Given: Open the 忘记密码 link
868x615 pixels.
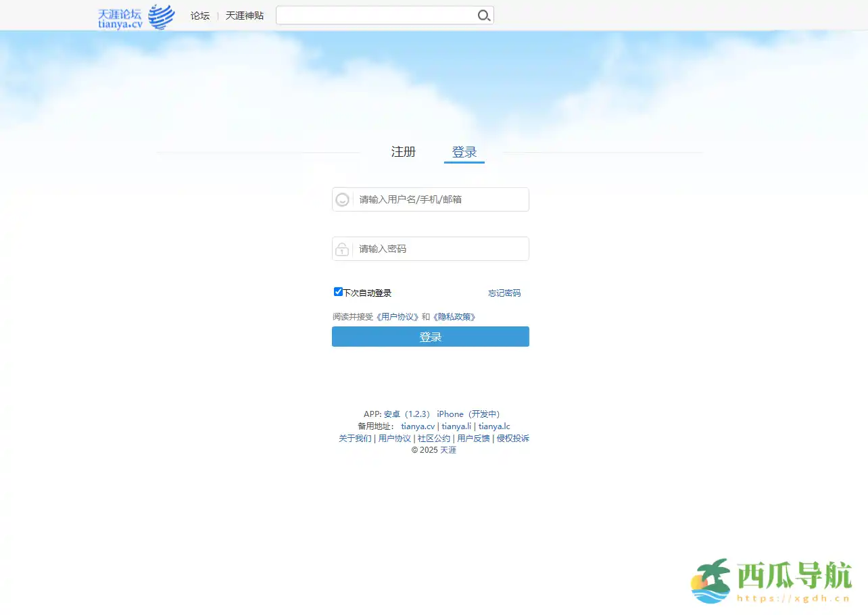Looking at the screenshot, I should pos(504,293).
